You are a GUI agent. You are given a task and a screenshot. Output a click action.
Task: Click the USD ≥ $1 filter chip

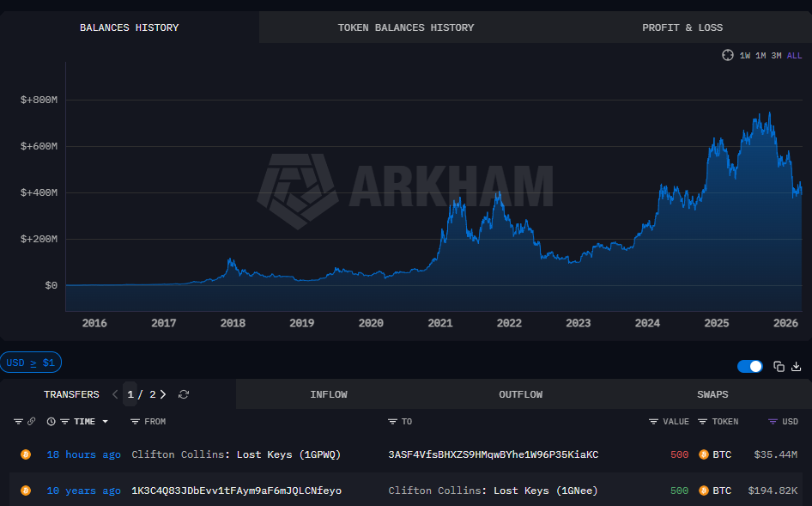(x=31, y=363)
